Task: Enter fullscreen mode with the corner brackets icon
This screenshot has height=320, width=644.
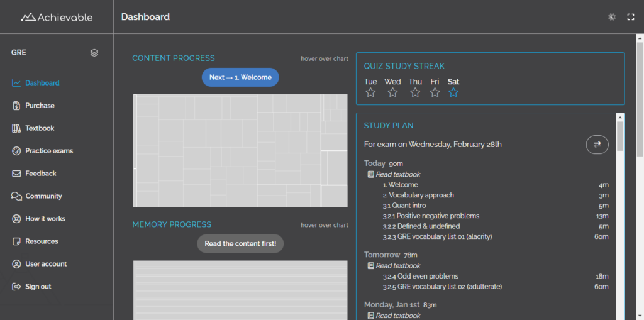Action: (x=631, y=17)
